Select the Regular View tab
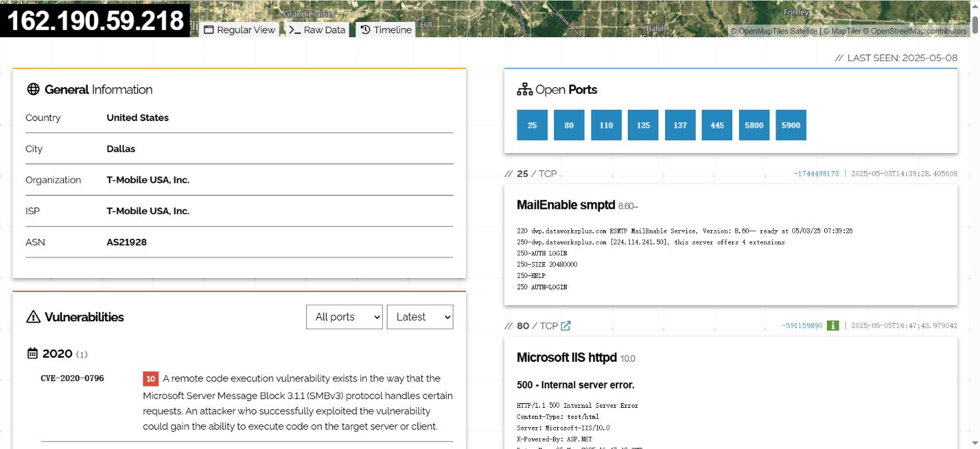980x449 pixels. point(240,30)
